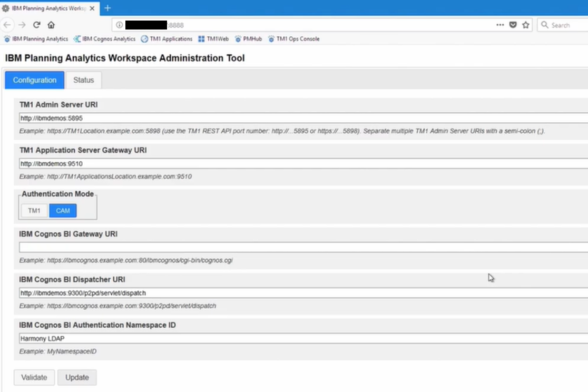
Task: Save page to Pocket icon
Action: click(x=513, y=25)
